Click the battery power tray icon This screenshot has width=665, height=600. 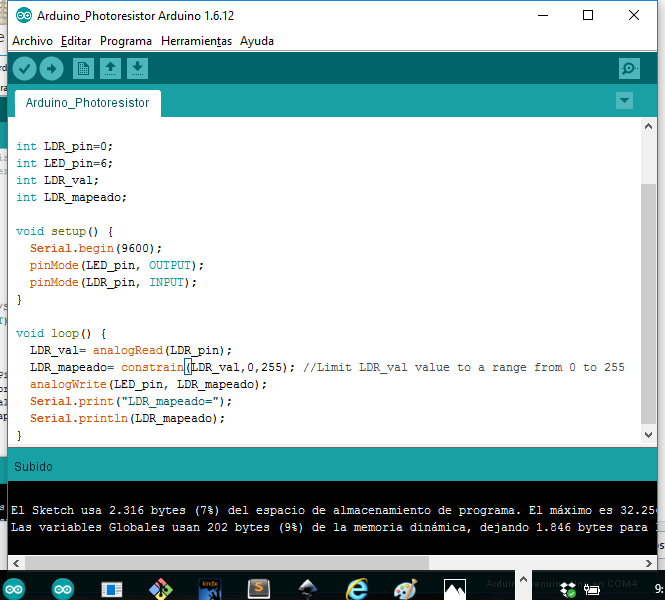[592, 589]
